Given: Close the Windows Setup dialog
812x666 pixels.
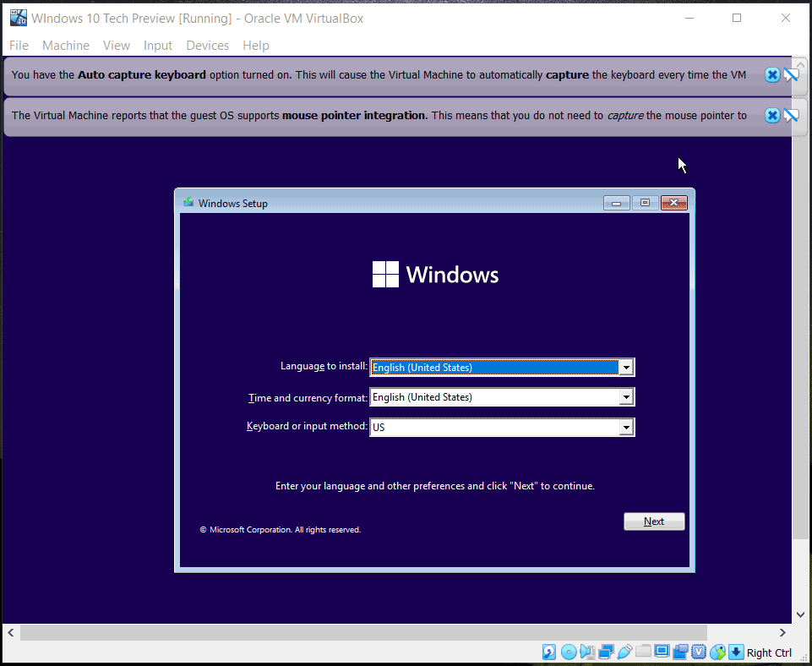Looking at the screenshot, I should (x=673, y=203).
